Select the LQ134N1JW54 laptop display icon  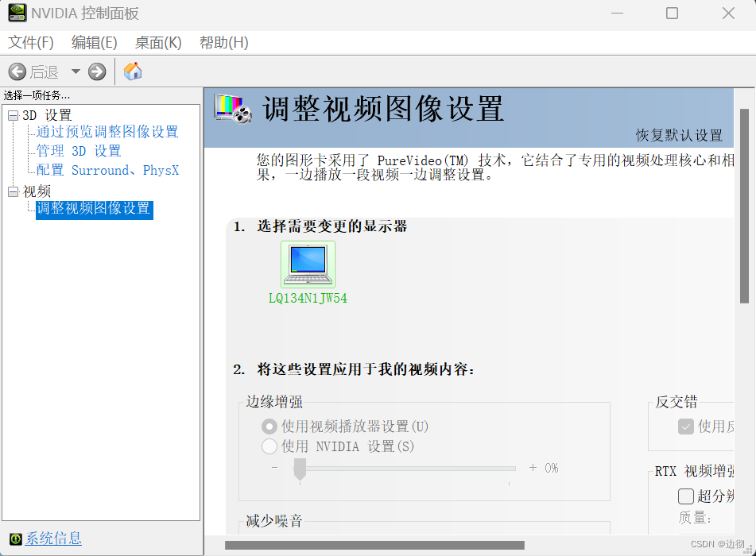click(308, 264)
